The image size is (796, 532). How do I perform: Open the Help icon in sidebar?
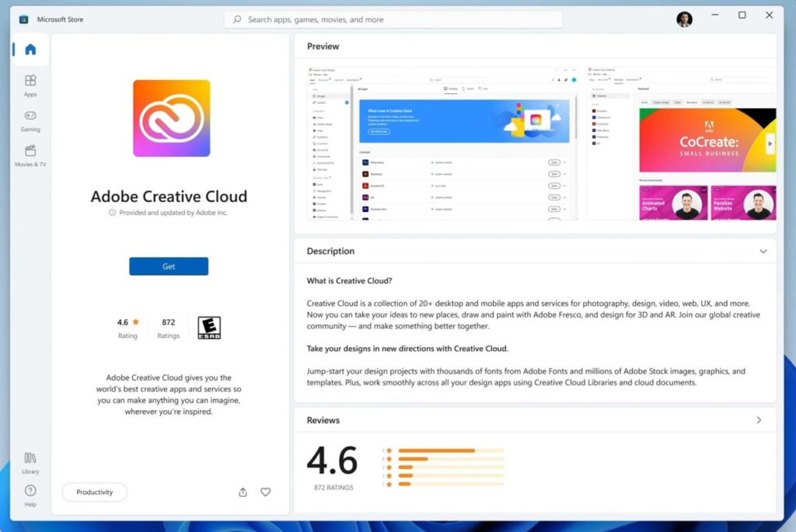[30, 495]
